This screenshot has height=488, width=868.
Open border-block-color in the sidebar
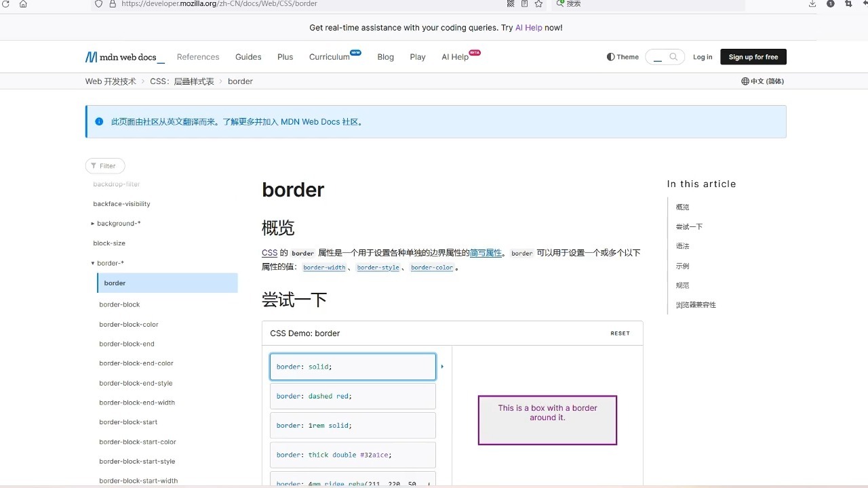coord(129,325)
